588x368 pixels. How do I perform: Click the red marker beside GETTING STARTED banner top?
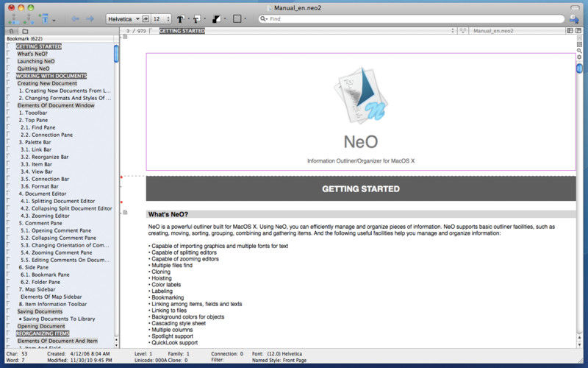point(121,177)
